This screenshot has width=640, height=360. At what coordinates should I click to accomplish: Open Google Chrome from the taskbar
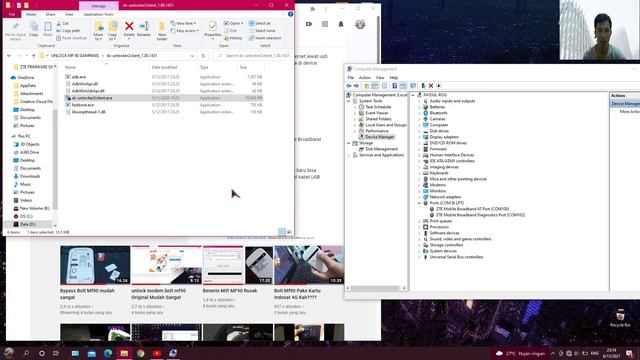click(x=140, y=353)
